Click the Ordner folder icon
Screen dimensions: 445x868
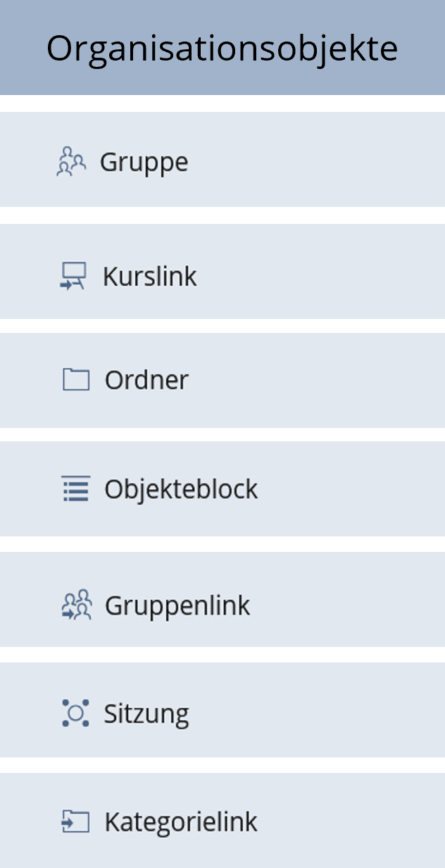[x=77, y=379]
